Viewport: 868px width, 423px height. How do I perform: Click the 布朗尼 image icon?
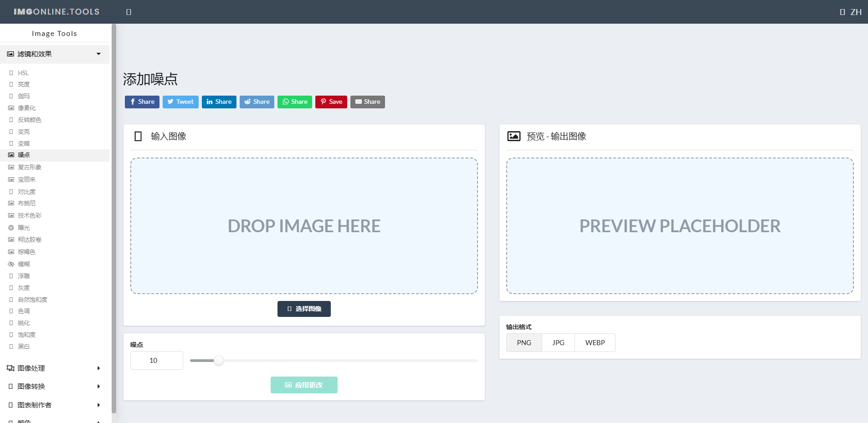coord(11,203)
